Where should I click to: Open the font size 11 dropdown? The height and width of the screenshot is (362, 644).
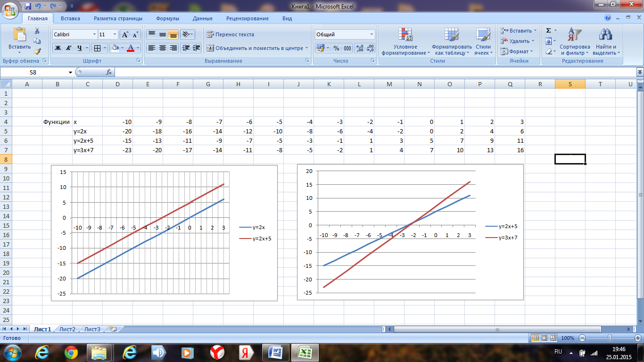115,34
